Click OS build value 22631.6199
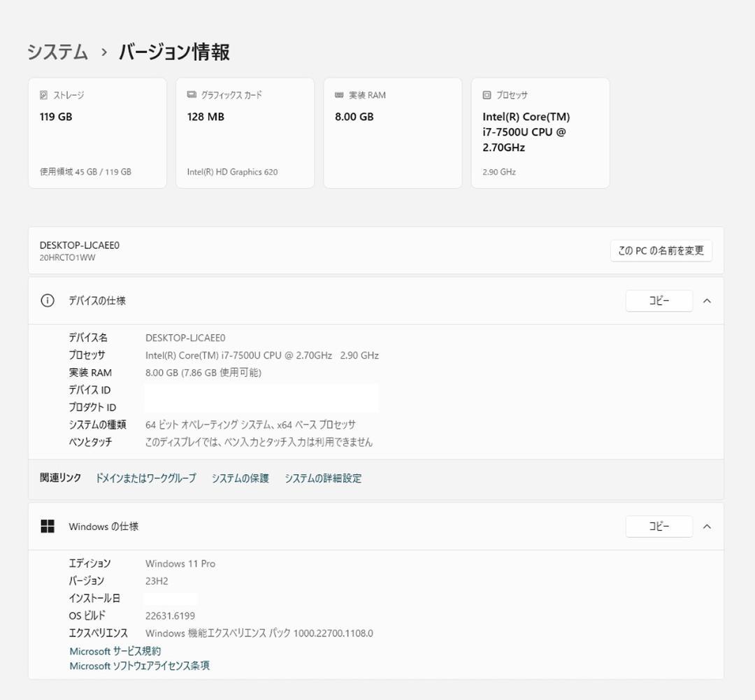The image size is (755, 700). (170, 615)
